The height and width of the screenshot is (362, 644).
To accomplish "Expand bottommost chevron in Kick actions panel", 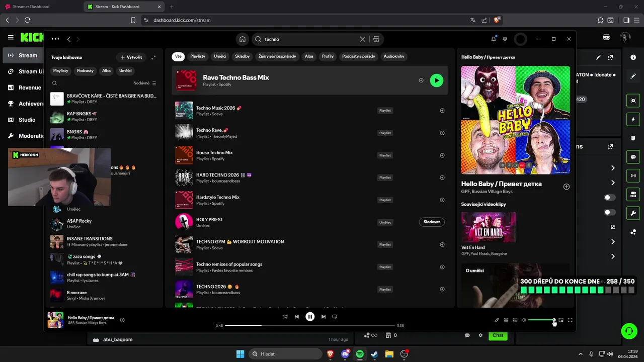I will pyautogui.click(x=613, y=256).
